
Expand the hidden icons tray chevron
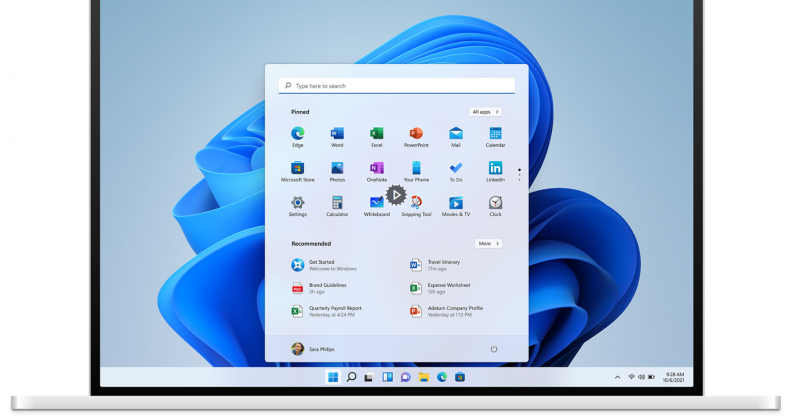tap(617, 377)
